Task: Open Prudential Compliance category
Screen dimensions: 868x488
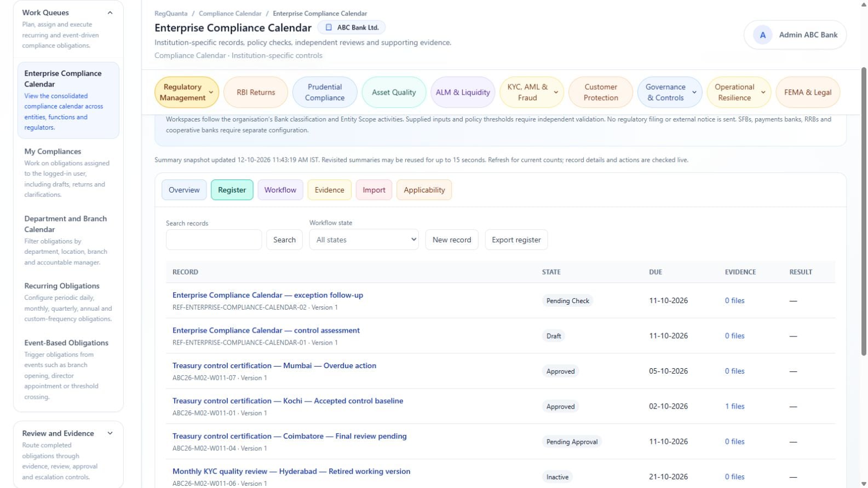Action: (325, 92)
